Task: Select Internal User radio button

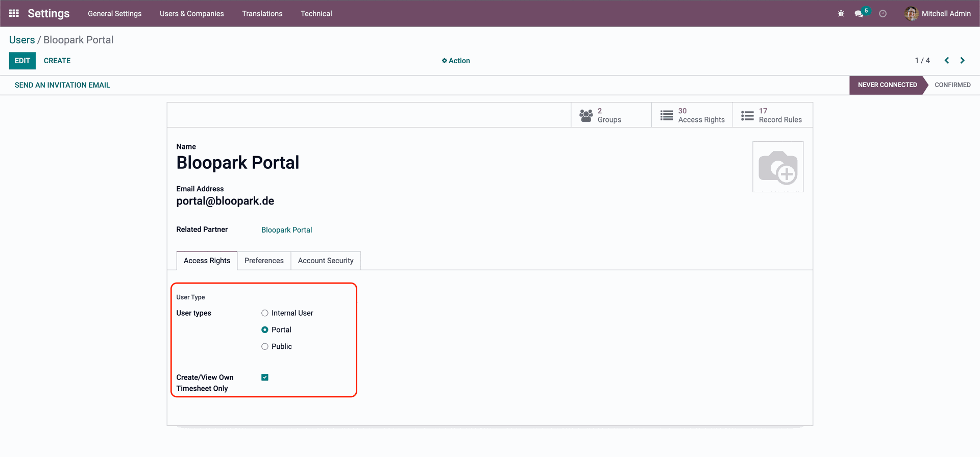Action: [265, 313]
